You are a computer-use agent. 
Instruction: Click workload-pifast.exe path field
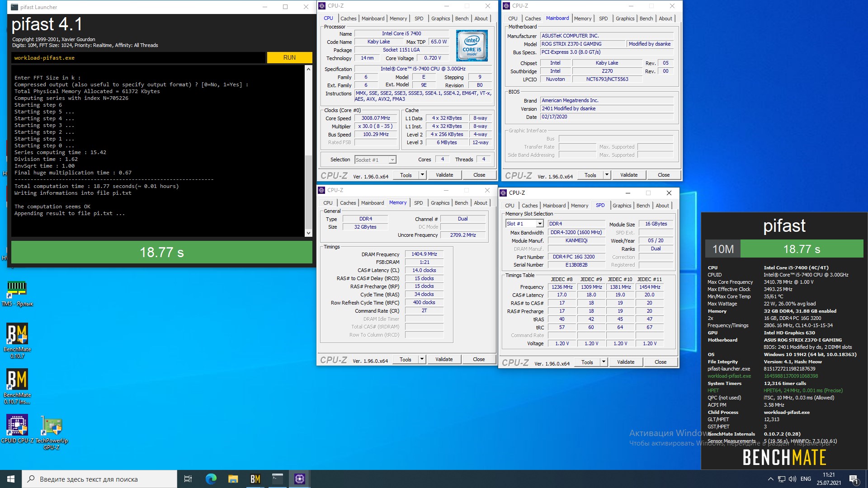[138, 58]
